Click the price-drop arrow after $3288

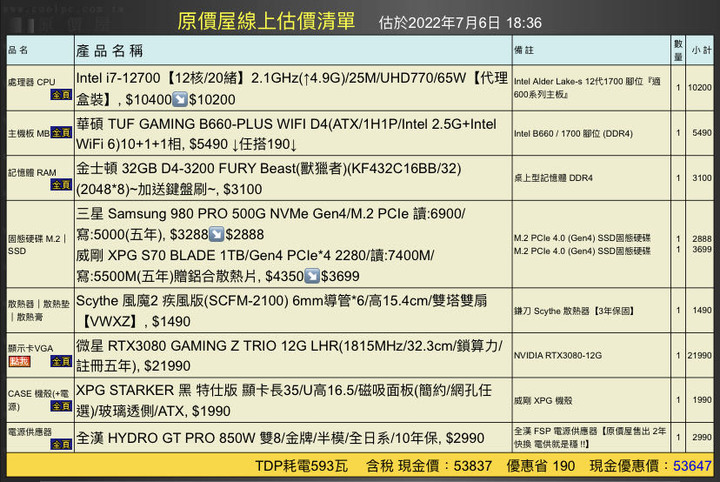(216, 234)
